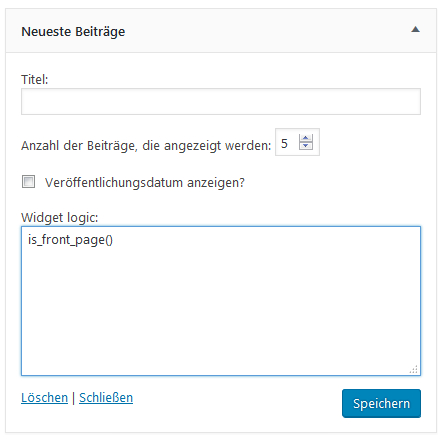
Task: Click the Titel: label
Action: 35,80
